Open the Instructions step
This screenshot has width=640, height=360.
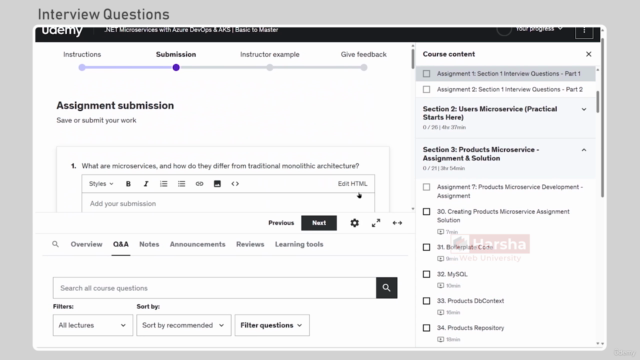(x=82, y=54)
